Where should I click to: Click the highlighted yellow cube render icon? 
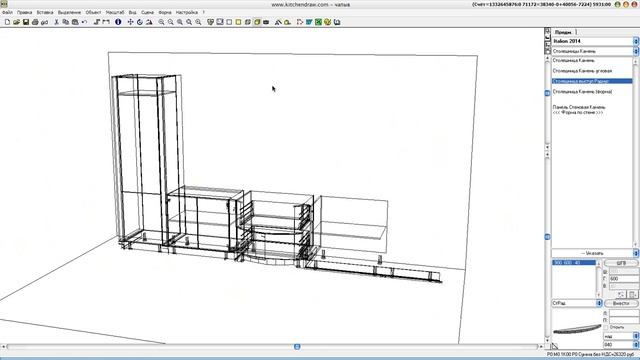tap(257, 22)
